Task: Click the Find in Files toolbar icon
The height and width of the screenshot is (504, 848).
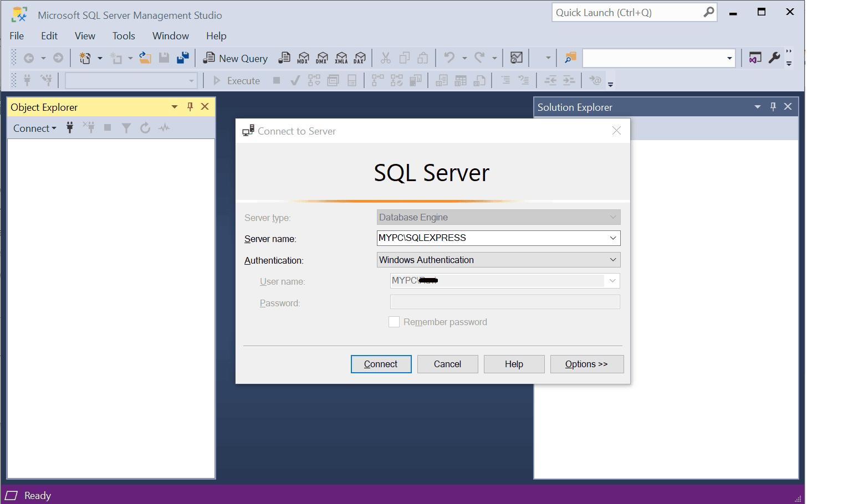Action: 570,58
